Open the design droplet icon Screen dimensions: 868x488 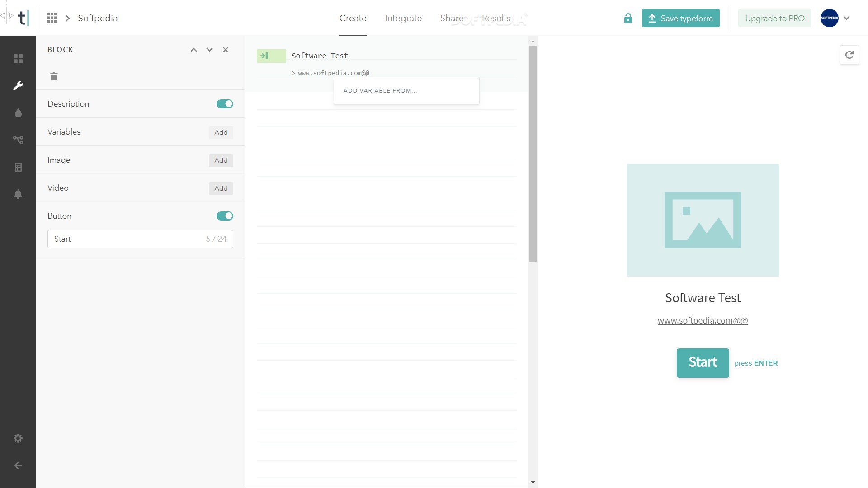pos(18,113)
